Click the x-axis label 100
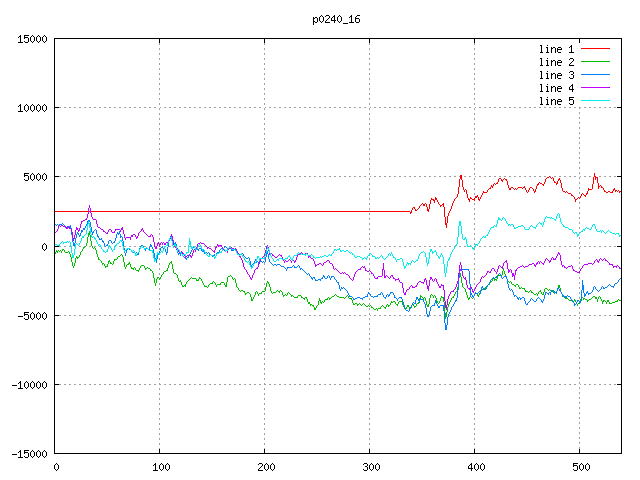Screen dimensions: 640x480 pos(161,467)
